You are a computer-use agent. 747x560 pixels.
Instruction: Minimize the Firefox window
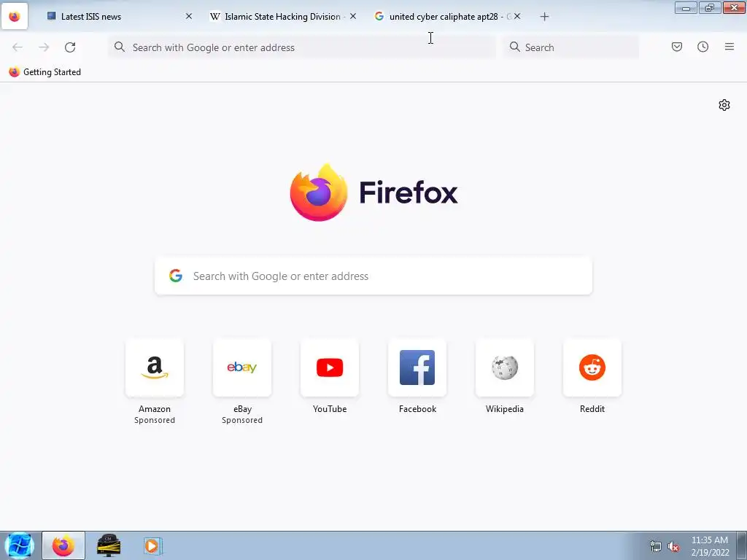(686, 7)
